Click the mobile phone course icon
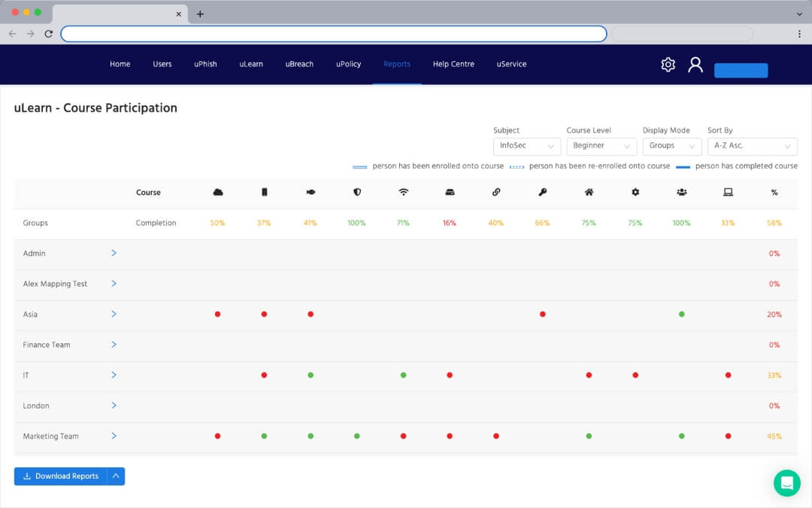 [x=264, y=193]
